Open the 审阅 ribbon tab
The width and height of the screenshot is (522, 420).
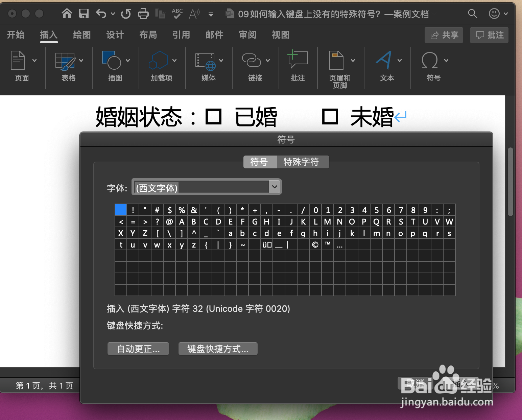click(x=247, y=34)
